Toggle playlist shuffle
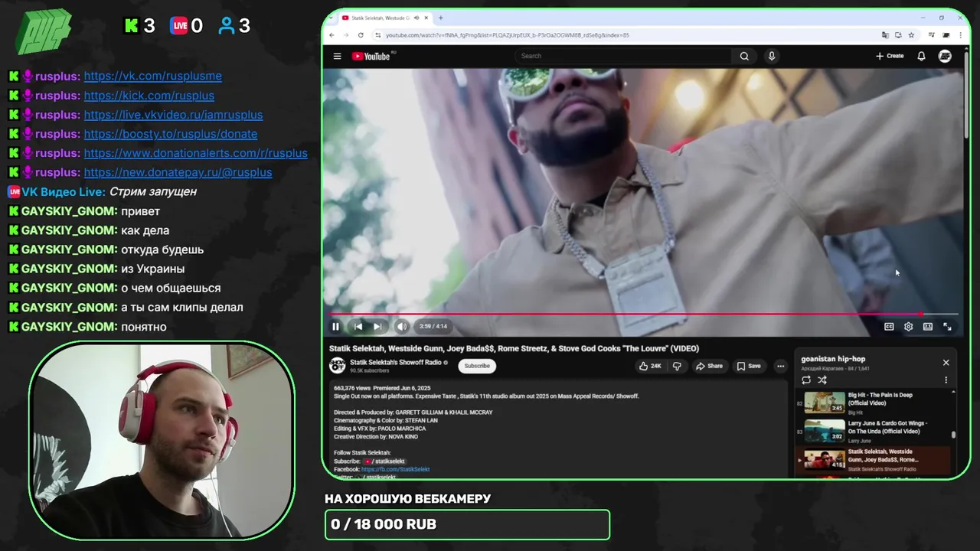980x551 pixels. click(x=822, y=380)
